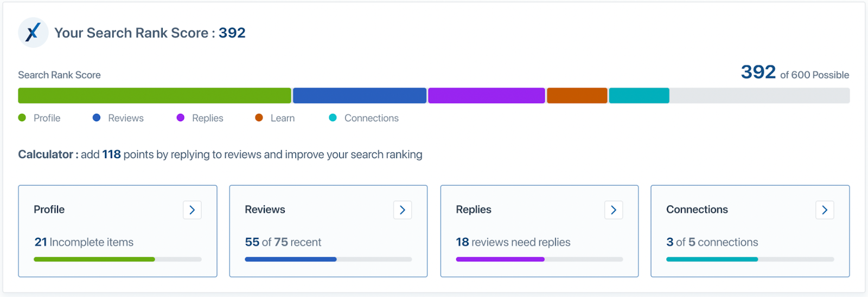Screen dimensions: 868x297
Task: Click the purple Replies legend dot
Action: click(x=181, y=118)
